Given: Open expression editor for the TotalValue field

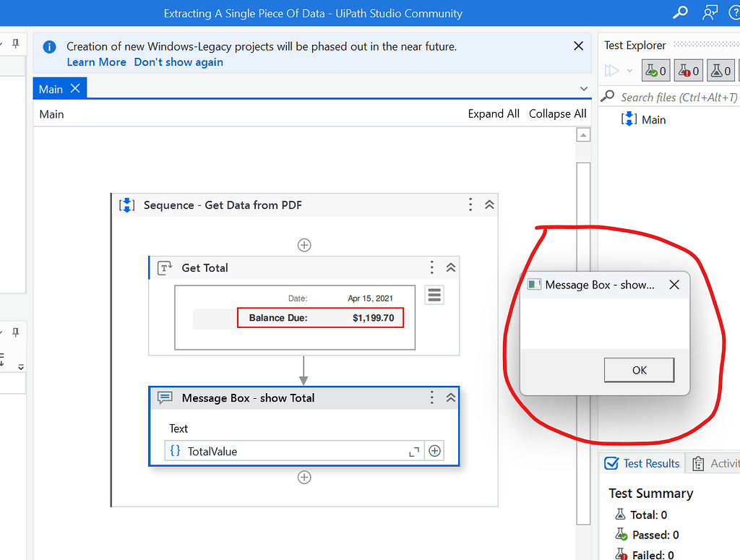Looking at the screenshot, I should [414, 450].
